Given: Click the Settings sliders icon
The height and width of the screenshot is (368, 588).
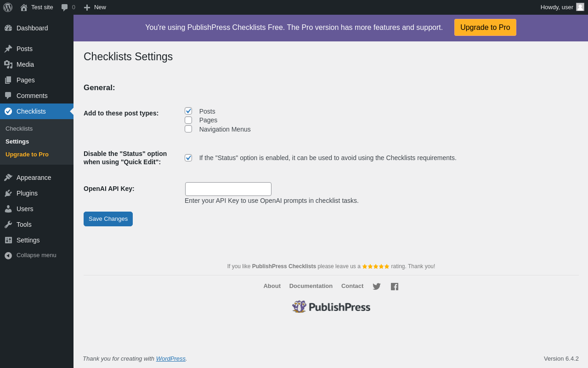Looking at the screenshot, I should click(8, 240).
